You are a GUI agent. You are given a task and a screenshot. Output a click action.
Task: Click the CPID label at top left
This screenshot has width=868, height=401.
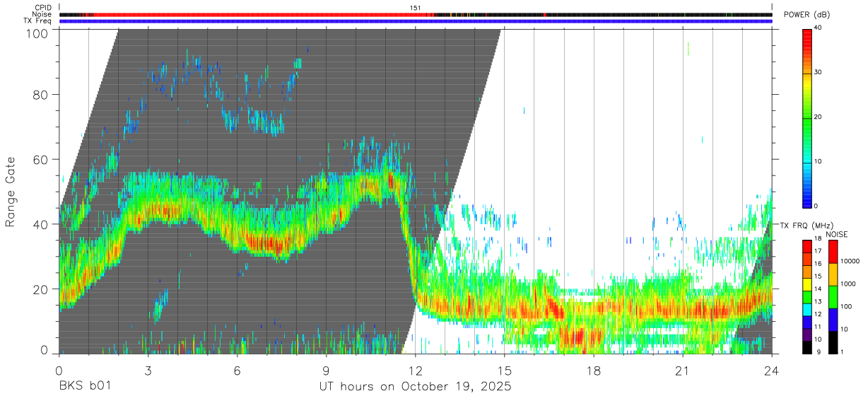tap(43, 8)
